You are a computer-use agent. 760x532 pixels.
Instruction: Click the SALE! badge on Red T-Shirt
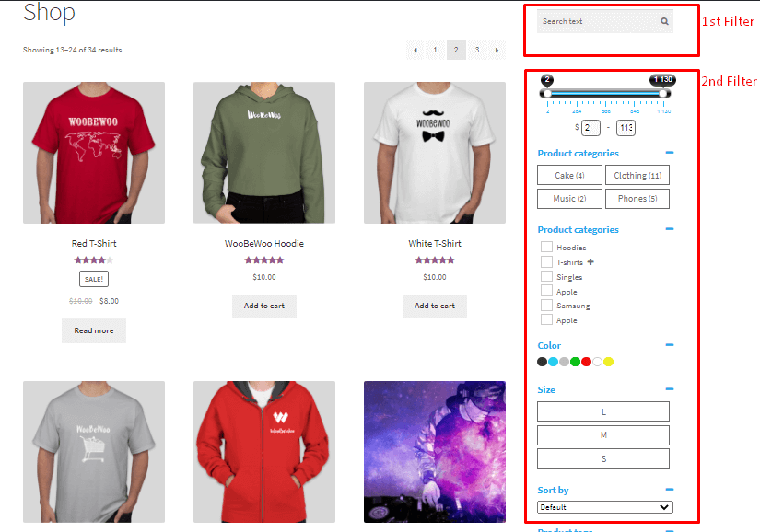pyautogui.click(x=94, y=279)
